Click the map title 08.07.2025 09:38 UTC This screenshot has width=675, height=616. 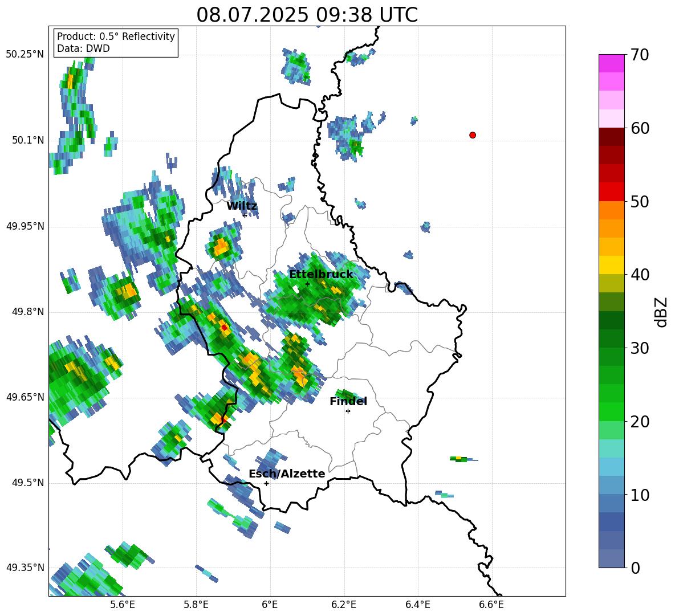(307, 15)
